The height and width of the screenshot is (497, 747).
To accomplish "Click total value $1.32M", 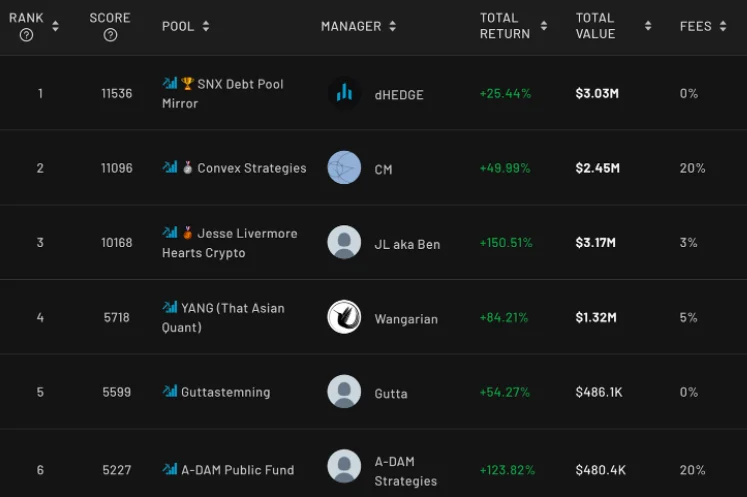I will tap(596, 317).
